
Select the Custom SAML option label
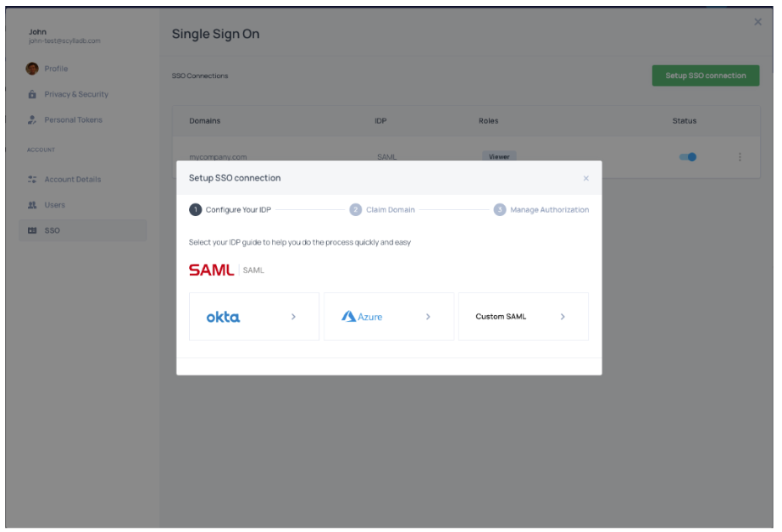coord(501,317)
